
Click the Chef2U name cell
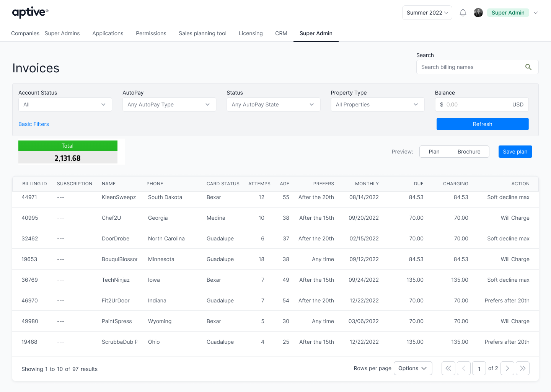(111, 218)
